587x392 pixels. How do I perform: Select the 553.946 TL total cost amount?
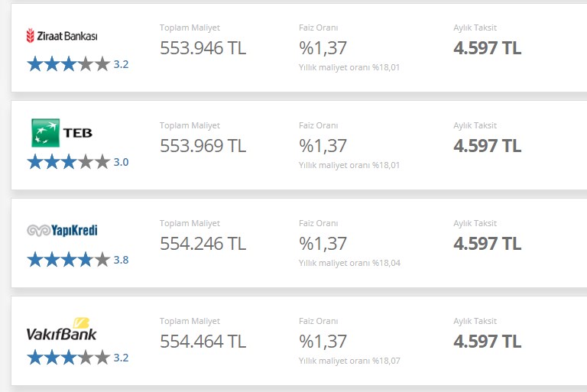(203, 48)
